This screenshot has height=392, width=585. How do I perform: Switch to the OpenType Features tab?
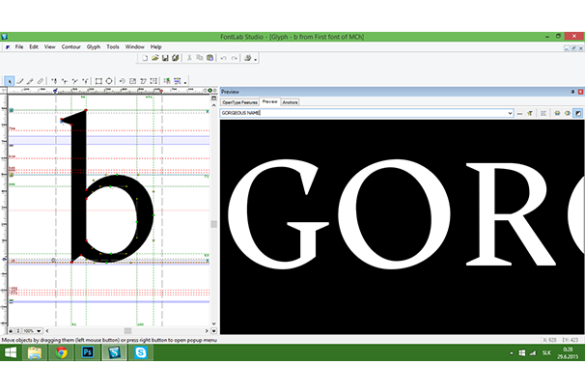coord(239,101)
